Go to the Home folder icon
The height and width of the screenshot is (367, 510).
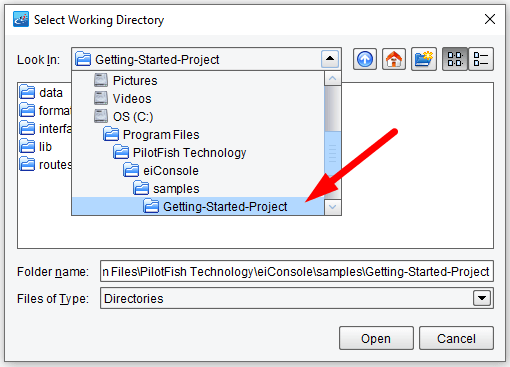(394, 59)
